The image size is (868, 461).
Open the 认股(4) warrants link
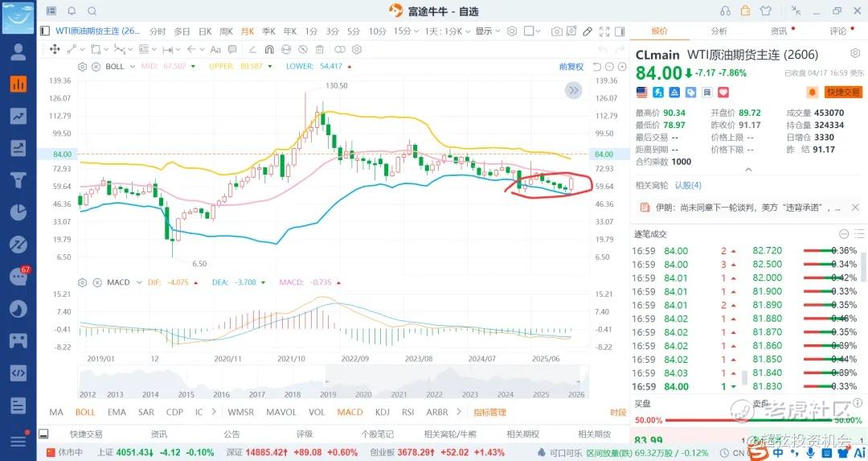pos(687,185)
